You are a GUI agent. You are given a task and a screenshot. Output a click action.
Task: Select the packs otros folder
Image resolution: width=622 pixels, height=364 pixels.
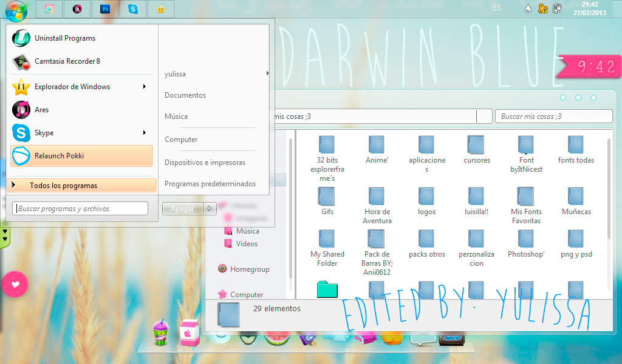pos(427,244)
